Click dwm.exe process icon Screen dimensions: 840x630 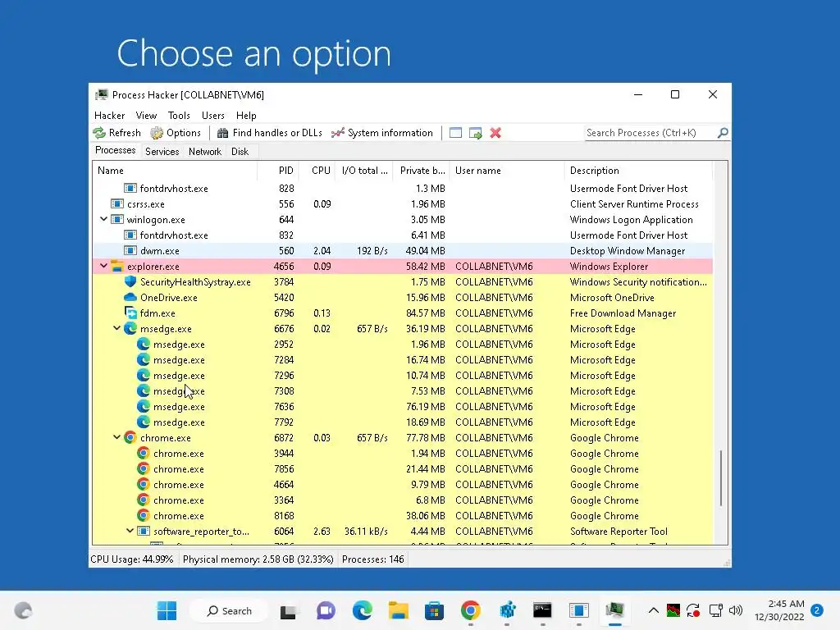click(x=130, y=251)
